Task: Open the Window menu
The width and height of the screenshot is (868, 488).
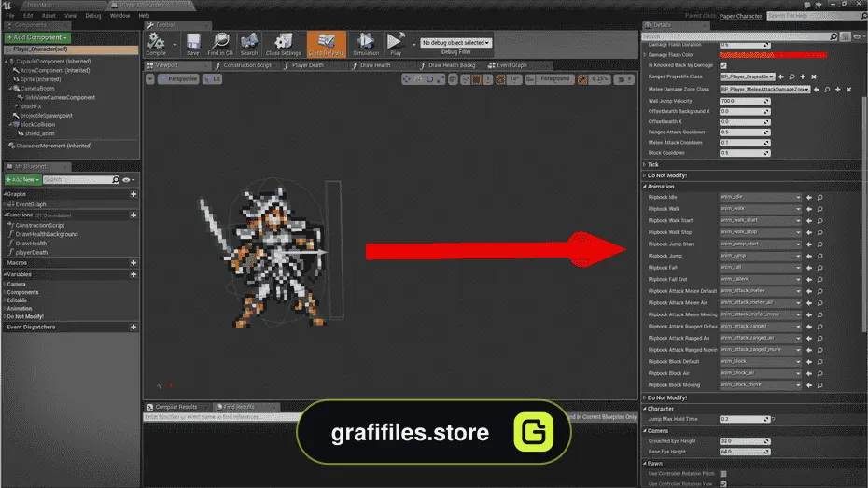Action: pos(119,16)
